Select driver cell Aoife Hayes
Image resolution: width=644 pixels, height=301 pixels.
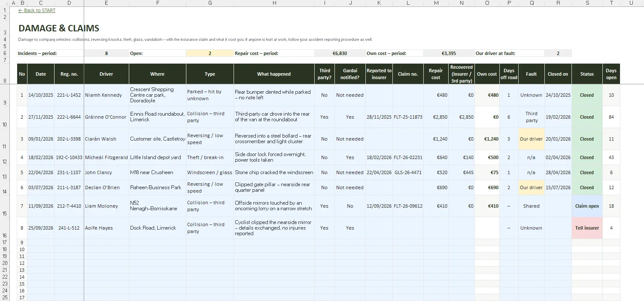pyautogui.click(x=106, y=228)
